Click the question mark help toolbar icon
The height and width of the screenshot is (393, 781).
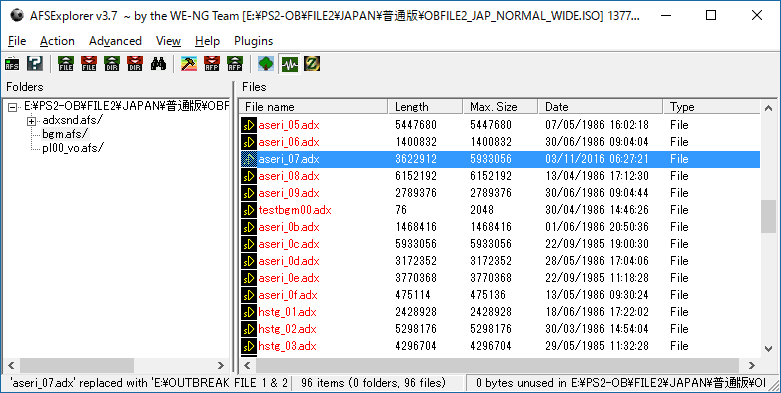point(35,63)
